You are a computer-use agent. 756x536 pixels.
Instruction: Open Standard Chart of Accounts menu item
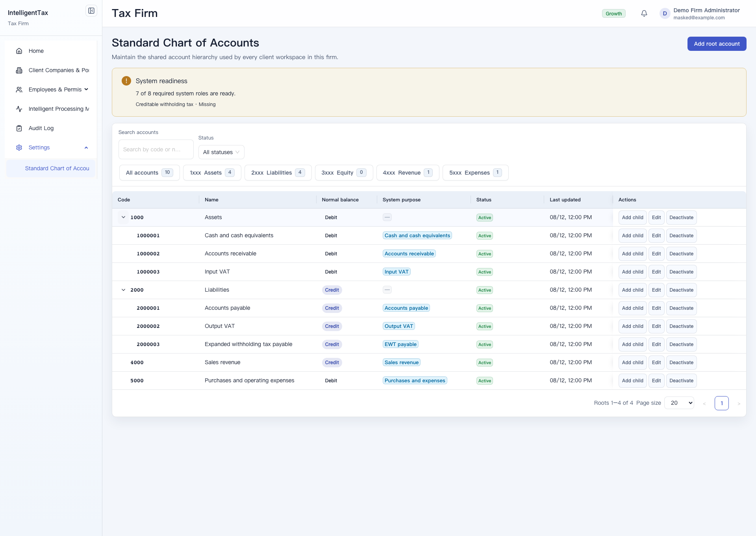point(51,168)
